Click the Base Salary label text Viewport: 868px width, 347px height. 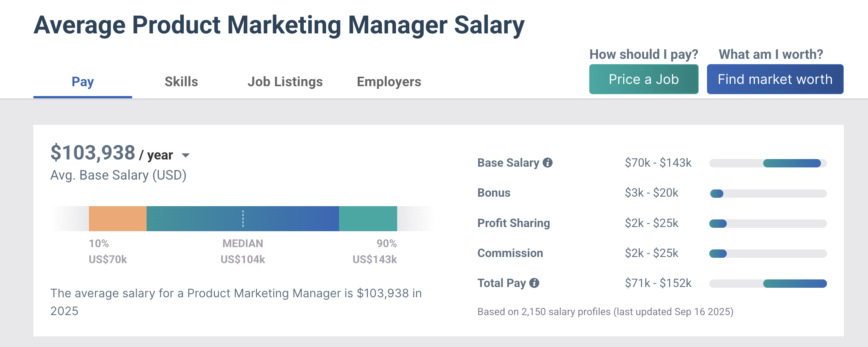click(x=508, y=163)
